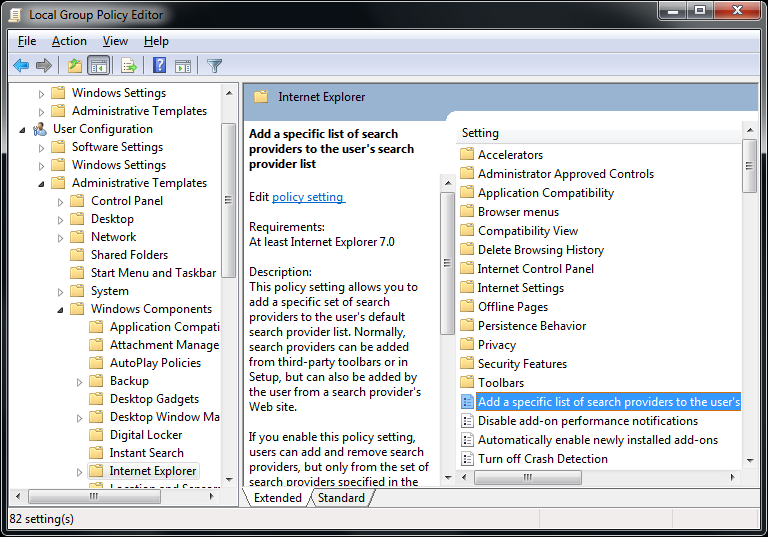Select Desktop Gadgets in the tree
This screenshot has height=537, width=768.
pos(154,399)
